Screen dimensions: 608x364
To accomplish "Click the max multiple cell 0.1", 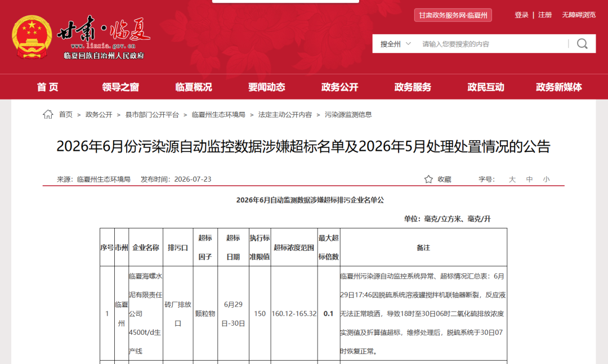I will click(328, 313).
